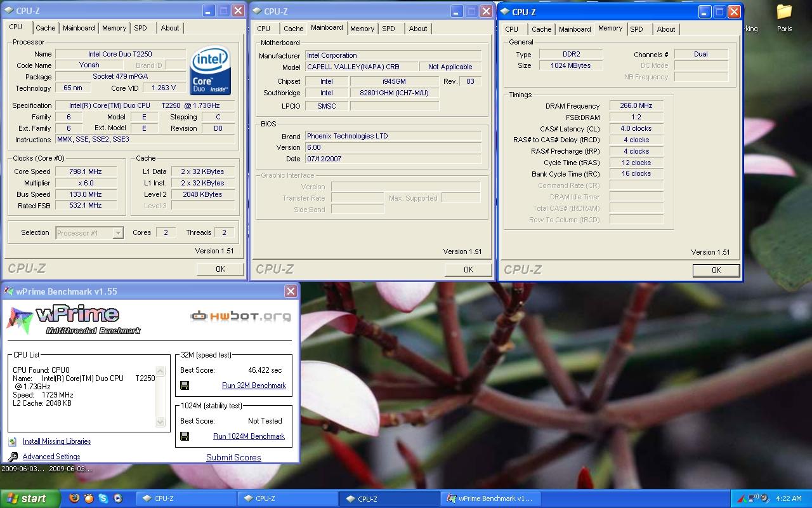This screenshot has width=812, height=508.
Task: Click the Chipset field i945GM
Action: point(394,81)
